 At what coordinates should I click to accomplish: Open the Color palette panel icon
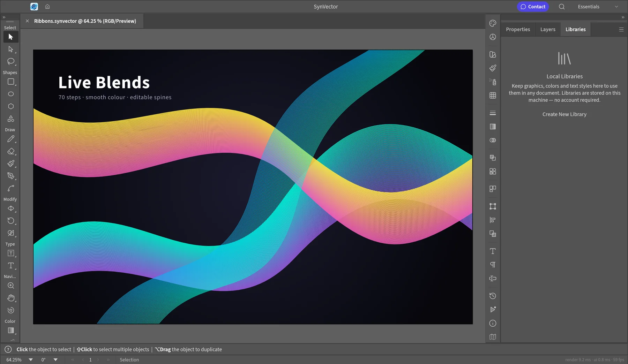493,23
